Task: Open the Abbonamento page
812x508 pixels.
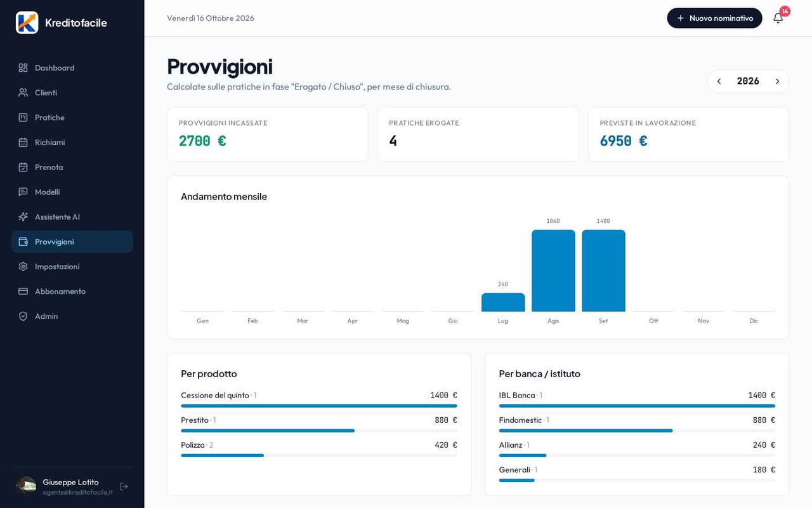Action: [x=72, y=291]
